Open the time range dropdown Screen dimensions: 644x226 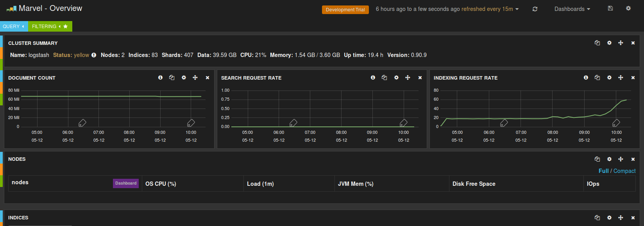coord(447,9)
